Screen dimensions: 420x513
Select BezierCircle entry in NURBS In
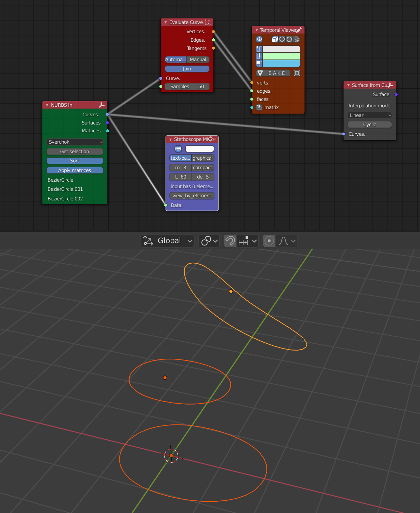[61, 180]
